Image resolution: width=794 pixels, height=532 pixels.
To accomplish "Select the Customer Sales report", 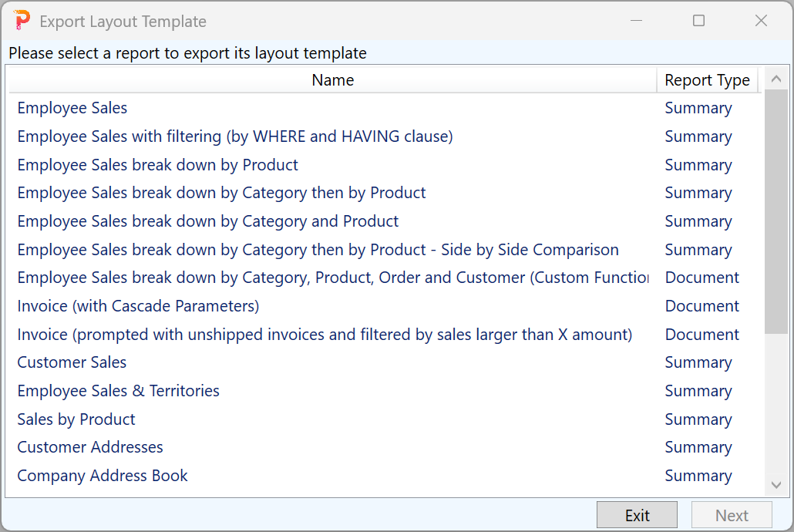I will click(x=72, y=362).
